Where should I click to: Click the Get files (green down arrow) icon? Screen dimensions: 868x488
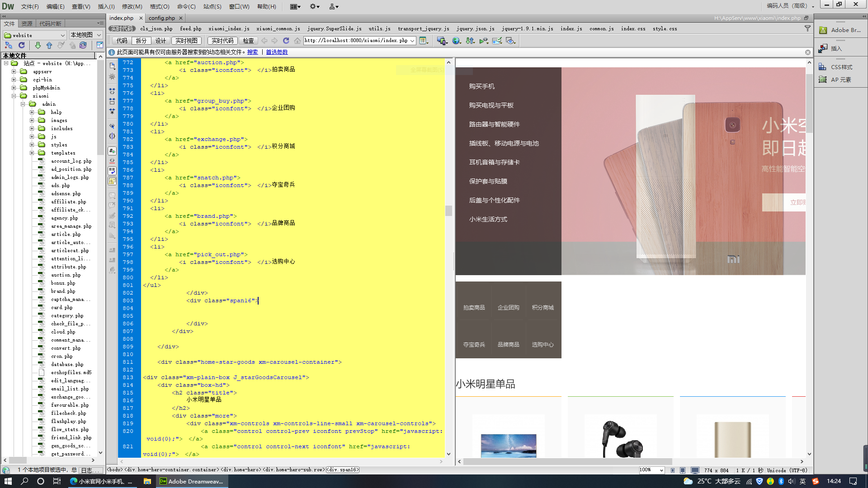pos(38,45)
